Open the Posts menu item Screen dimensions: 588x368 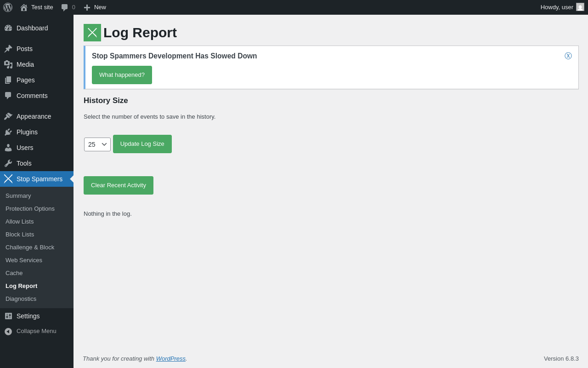pos(37,49)
